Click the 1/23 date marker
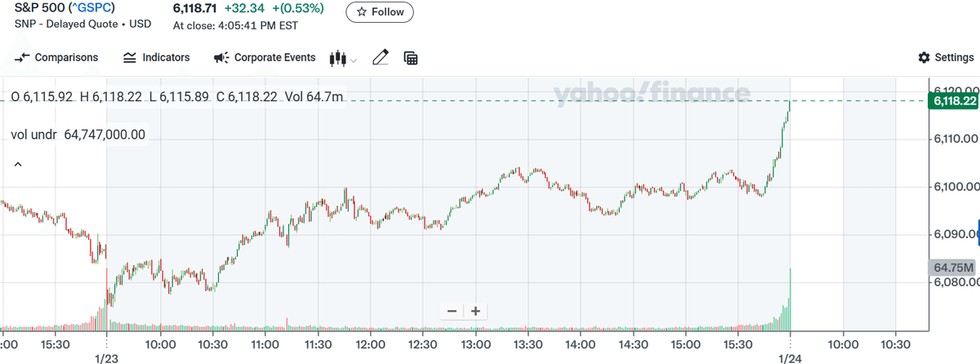980x364 pixels. [107, 358]
